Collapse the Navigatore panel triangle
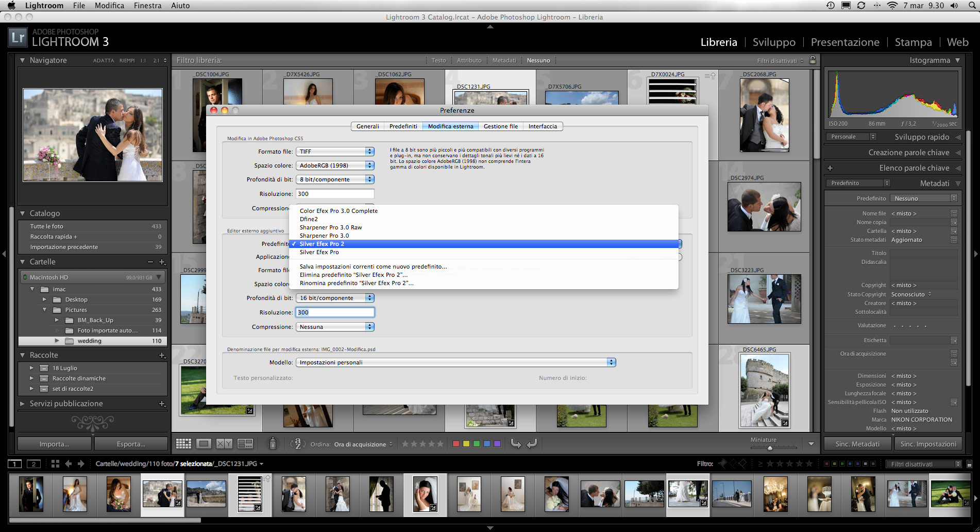 [x=22, y=60]
